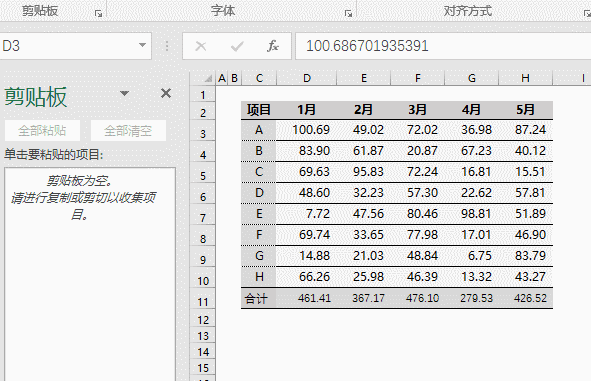Open the insert function fx icon
The width and height of the screenshot is (591, 381).
click(273, 46)
